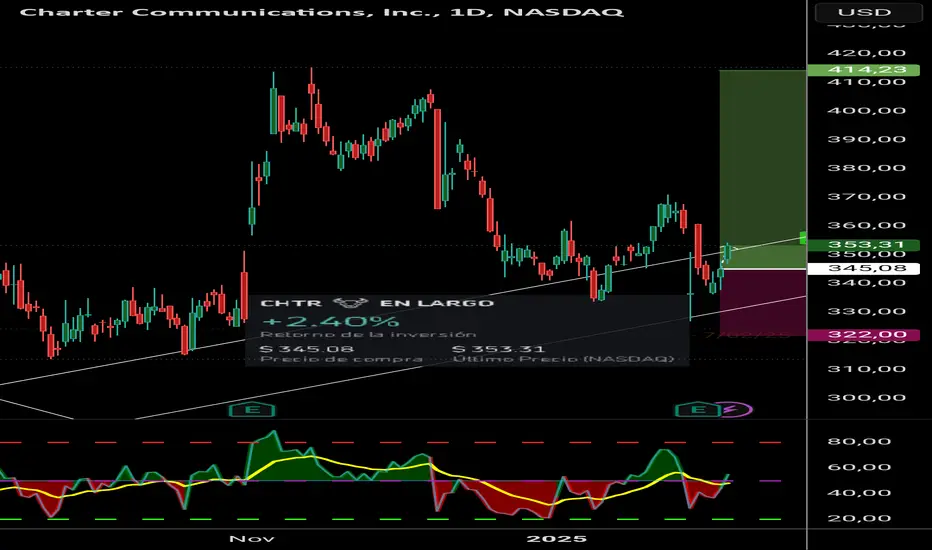Screen dimensions: 932x550
Task: Click the 330,00 price axis label
Action: (867, 312)
